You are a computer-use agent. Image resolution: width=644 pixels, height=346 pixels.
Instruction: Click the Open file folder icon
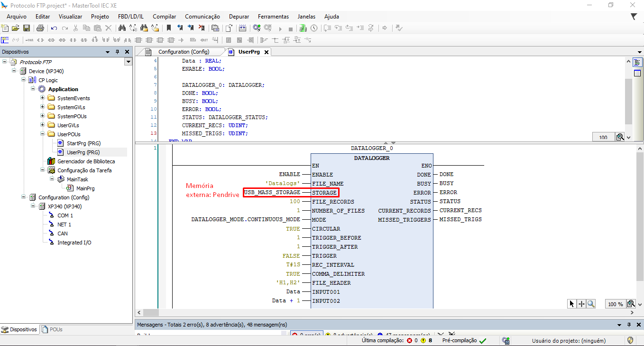pyautogui.click(x=16, y=28)
